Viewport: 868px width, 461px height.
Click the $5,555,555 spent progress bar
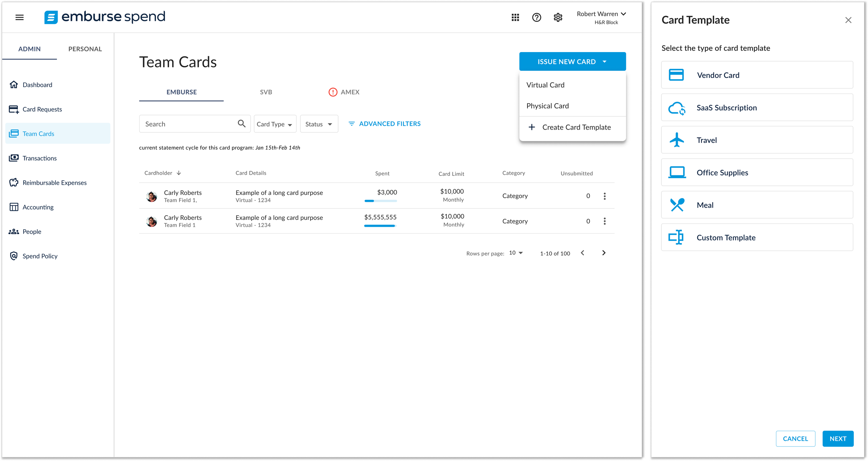pyautogui.click(x=380, y=226)
